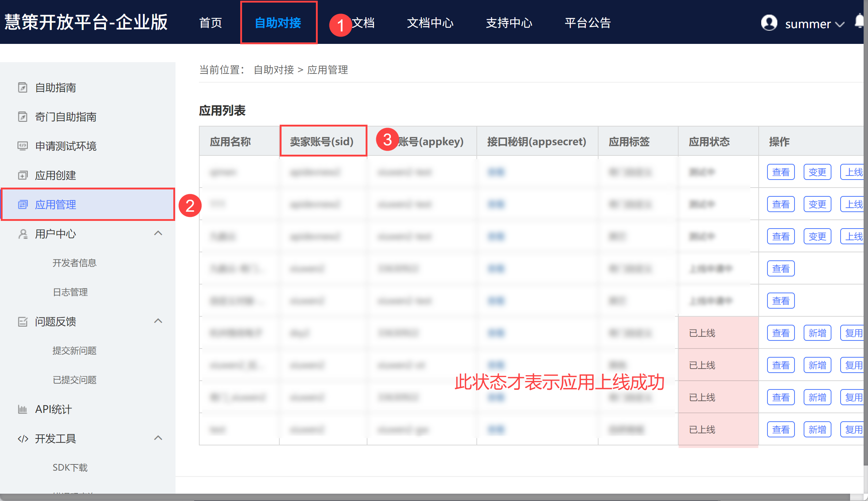
Task: Click 查看 button in the first row
Action: tap(781, 172)
